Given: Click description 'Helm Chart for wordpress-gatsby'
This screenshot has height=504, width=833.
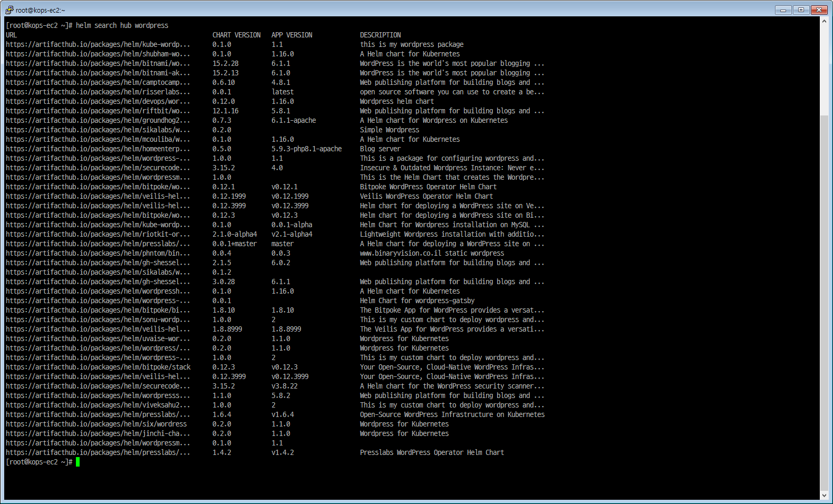Looking at the screenshot, I should (417, 301).
